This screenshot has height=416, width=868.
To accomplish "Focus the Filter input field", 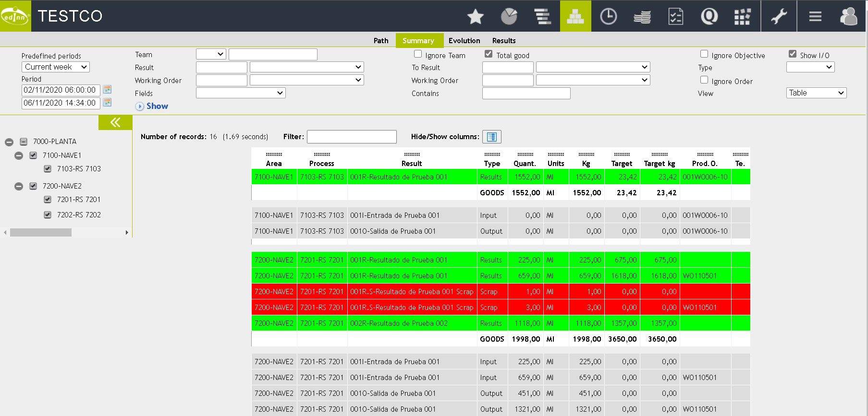I will tap(352, 137).
